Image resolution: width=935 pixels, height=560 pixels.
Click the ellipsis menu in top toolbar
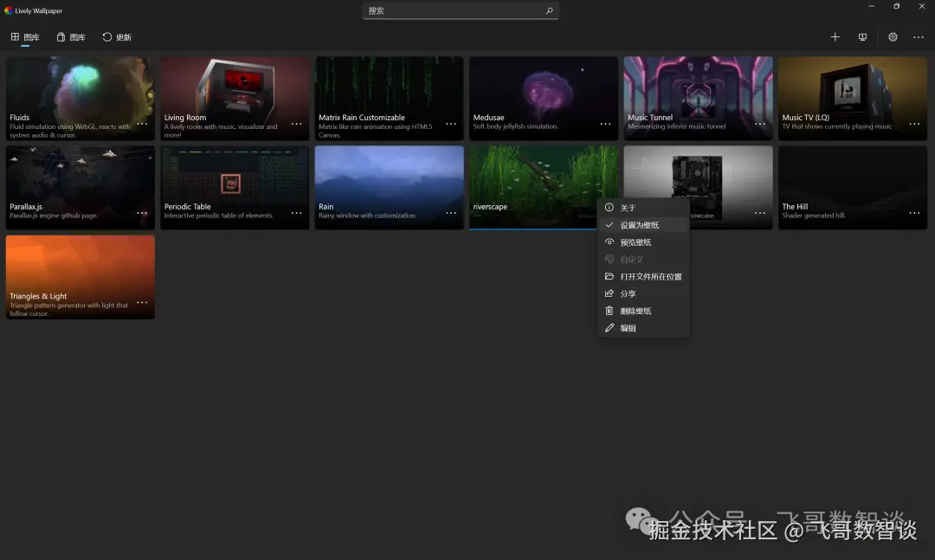[x=919, y=37]
